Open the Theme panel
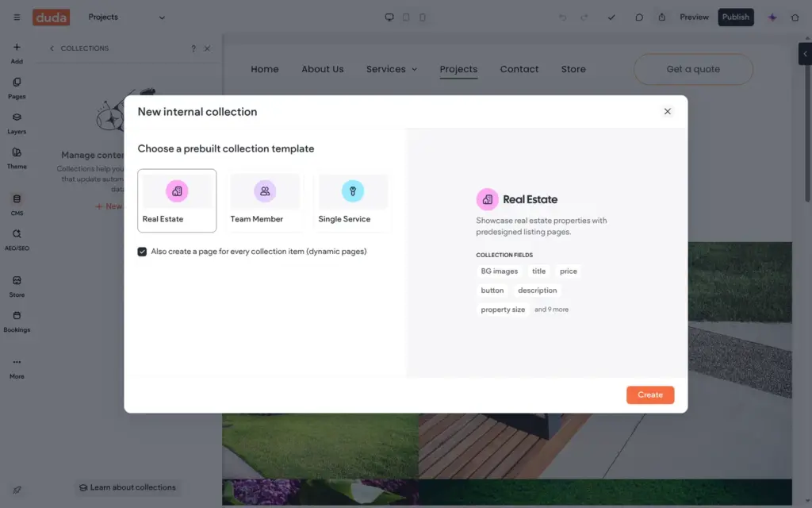The width and height of the screenshot is (812, 508). coord(17,159)
